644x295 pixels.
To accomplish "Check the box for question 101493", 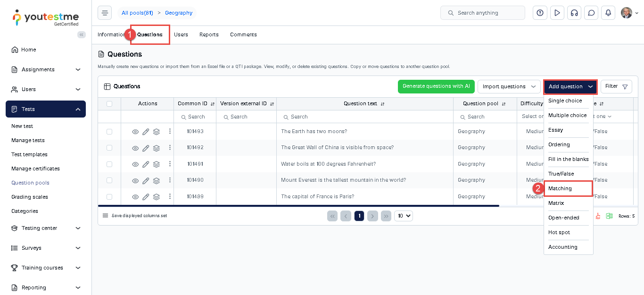I will (x=109, y=132).
